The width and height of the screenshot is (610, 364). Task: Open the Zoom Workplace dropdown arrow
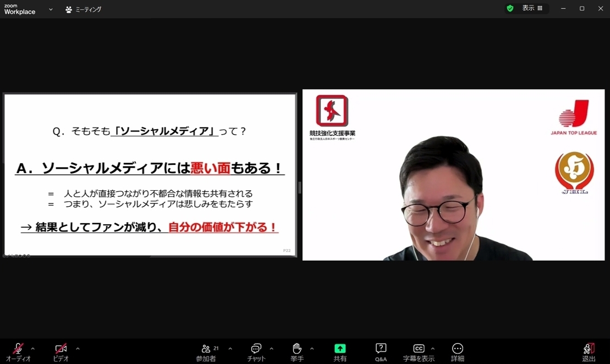pos(51,9)
